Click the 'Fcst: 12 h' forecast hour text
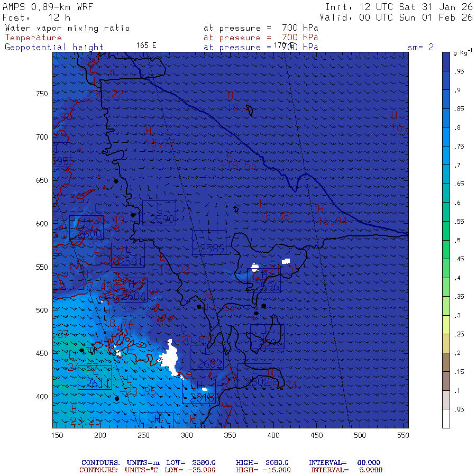This screenshot has height=476, width=476. click(36, 17)
